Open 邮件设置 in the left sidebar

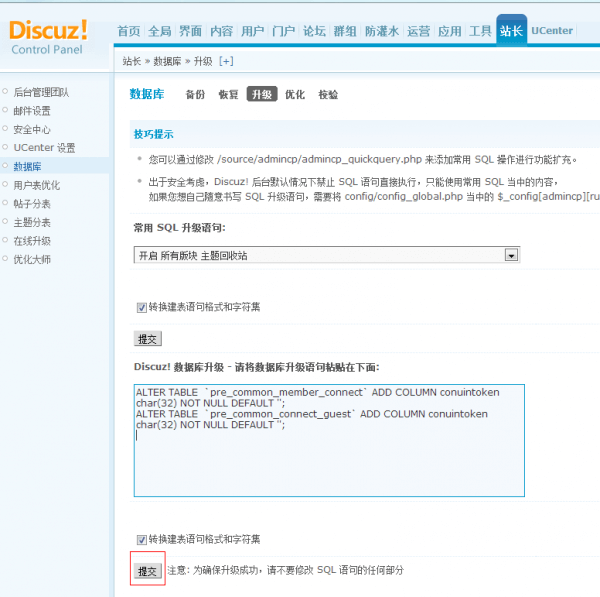32,111
